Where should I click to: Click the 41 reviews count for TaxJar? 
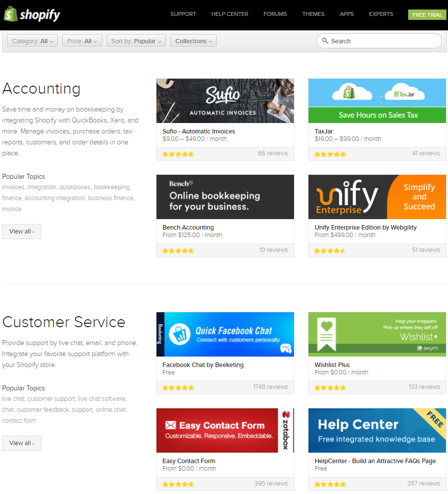(x=426, y=153)
